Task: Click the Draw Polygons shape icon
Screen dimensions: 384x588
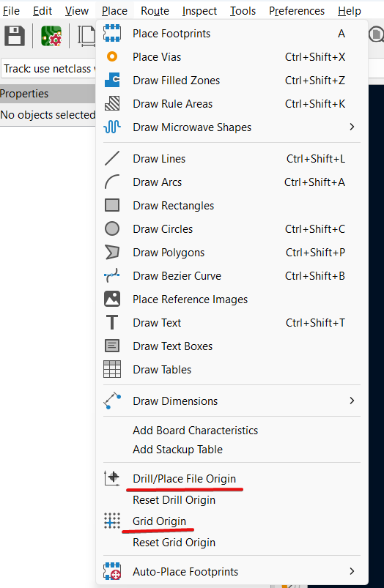Action: 112,253
